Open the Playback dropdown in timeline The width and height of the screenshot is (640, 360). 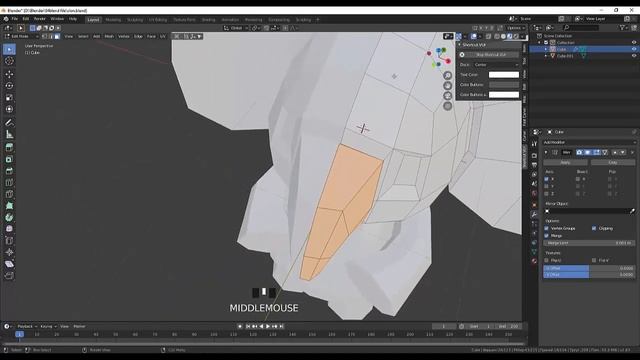coord(27,327)
